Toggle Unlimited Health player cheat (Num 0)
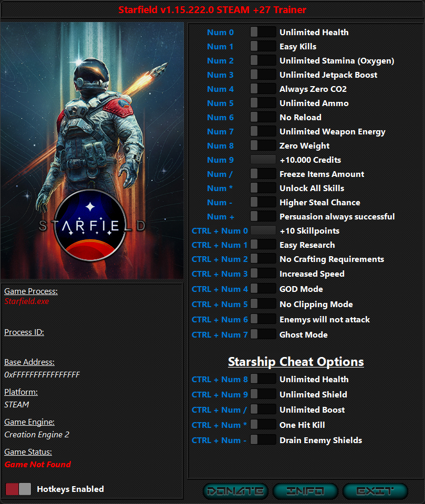425x504 pixels. coord(263,32)
